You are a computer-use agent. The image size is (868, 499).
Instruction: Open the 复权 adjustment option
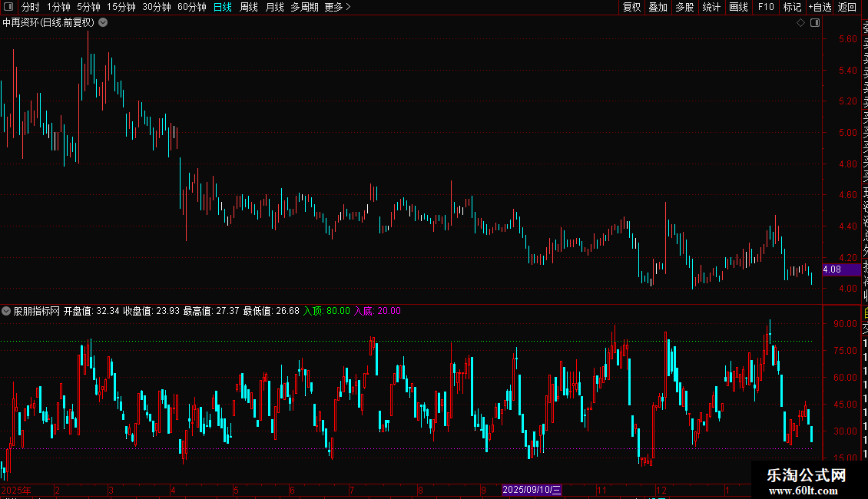coord(631,7)
